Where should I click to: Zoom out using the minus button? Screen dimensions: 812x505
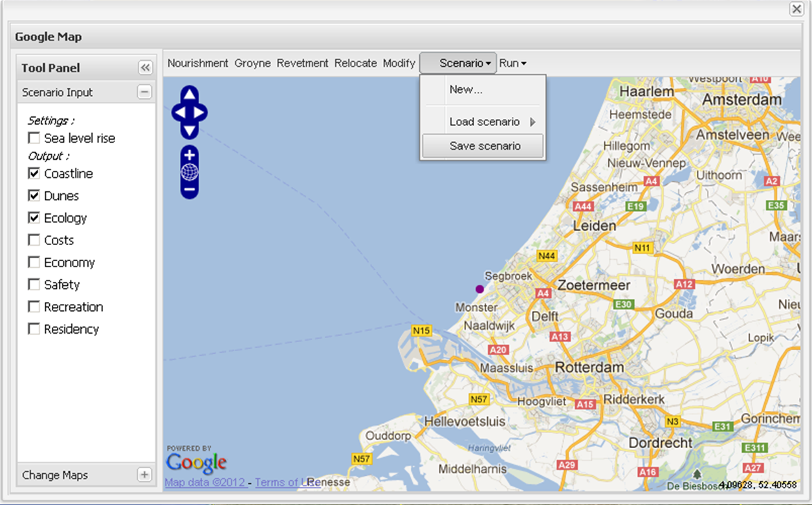click(x=189, y=190)
